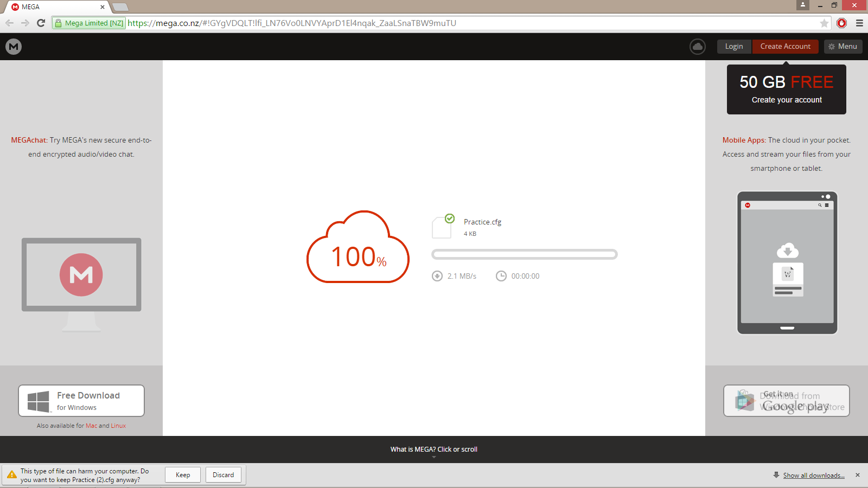The height and width of the screenshot is (488, 868).
Task: Click the Create Account button
Action: (x=785, y=47)
